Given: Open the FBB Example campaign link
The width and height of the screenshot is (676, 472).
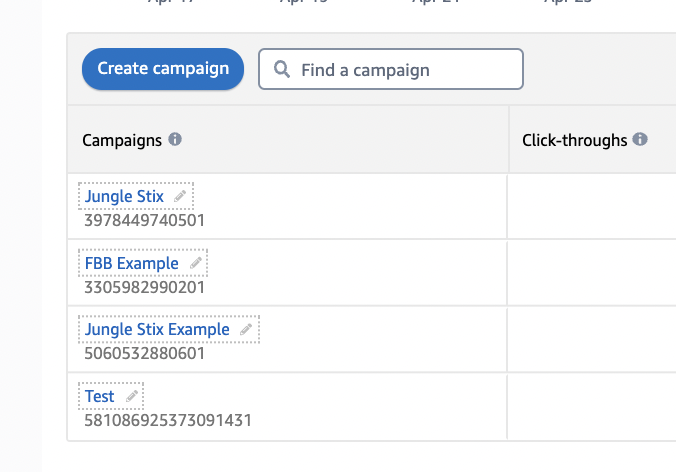Looking at the screenshot, I should (x=131, y=263).
